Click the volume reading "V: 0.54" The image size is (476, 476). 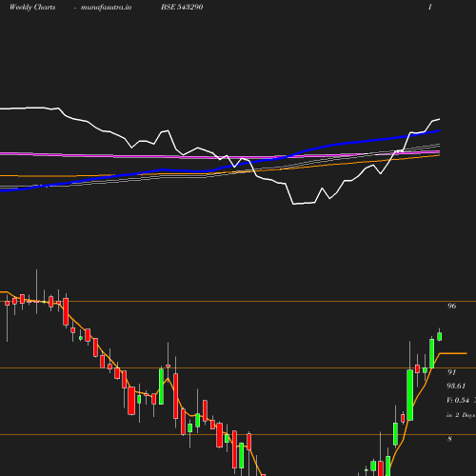[458, 400]
